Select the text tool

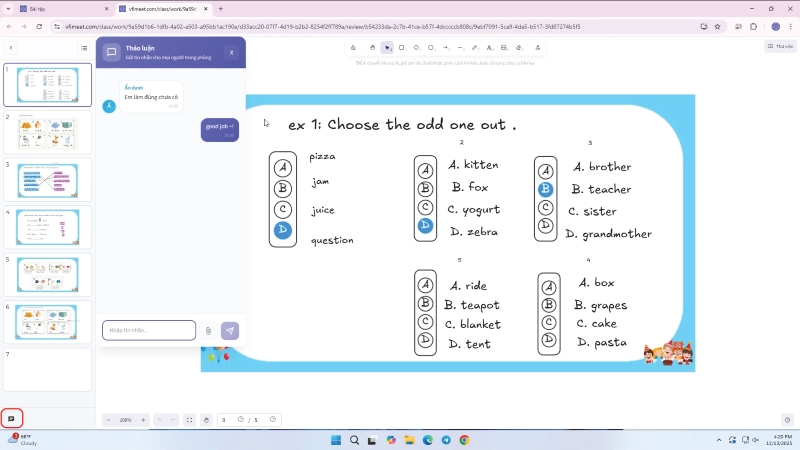[489, 47]
